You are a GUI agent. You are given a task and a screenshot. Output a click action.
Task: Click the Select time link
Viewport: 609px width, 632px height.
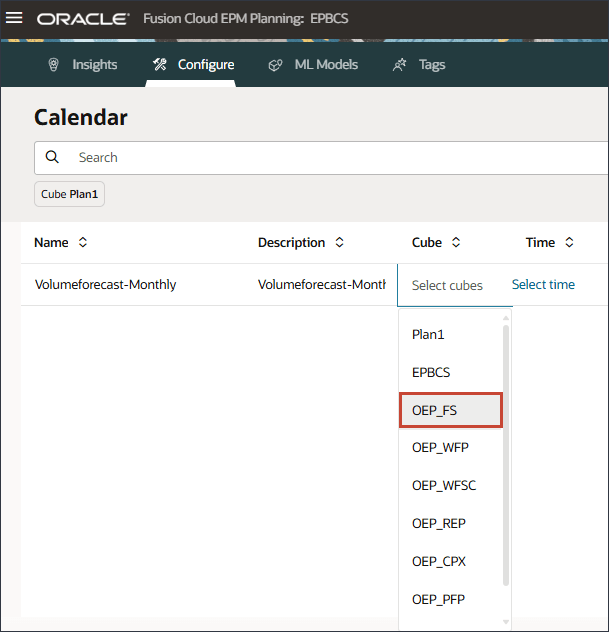[x=543, y=285]
